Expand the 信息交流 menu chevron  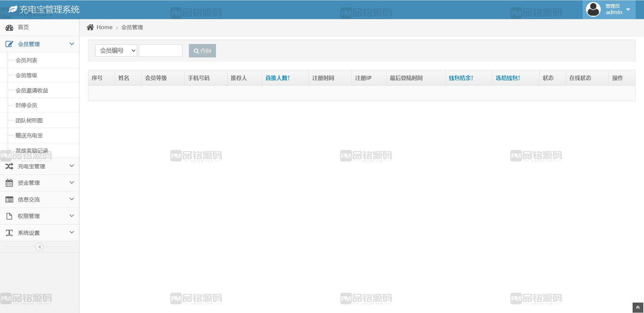tap(72, 199)
